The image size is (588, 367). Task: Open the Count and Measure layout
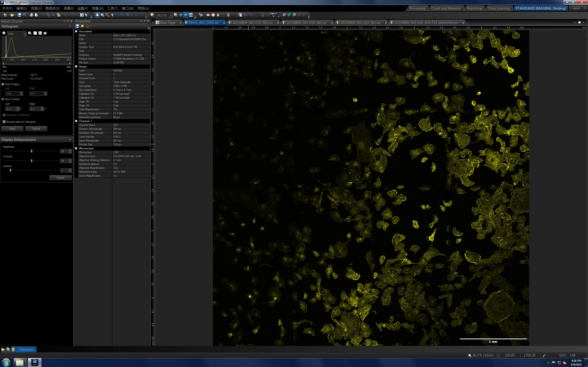tap(446, 8)
